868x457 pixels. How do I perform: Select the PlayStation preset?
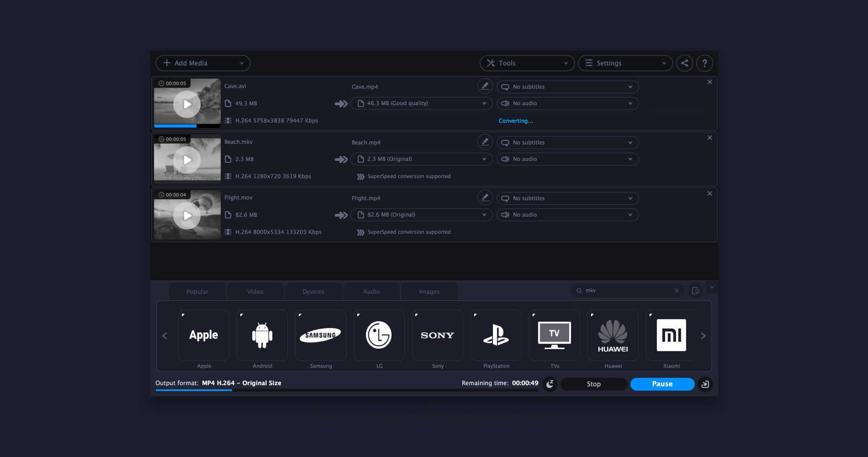[496, 335]
